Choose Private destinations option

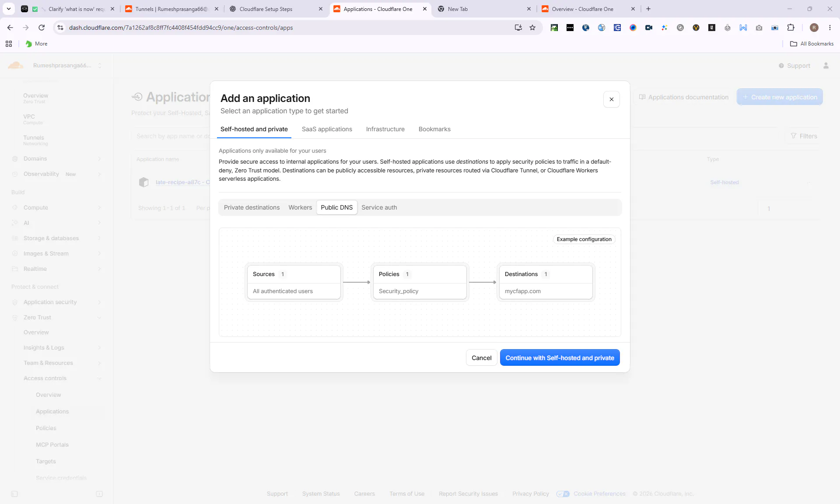[x=252, y=207]
